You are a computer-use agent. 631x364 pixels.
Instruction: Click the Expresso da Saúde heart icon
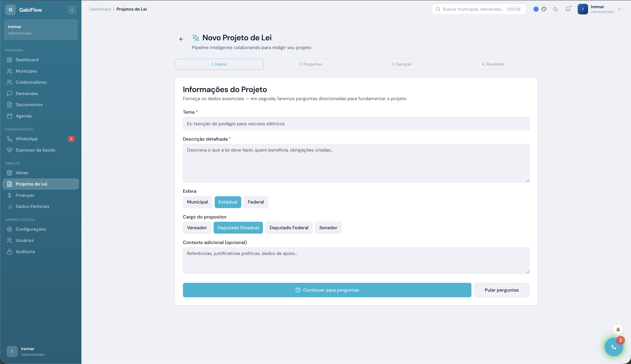click(x=9, y=150)
